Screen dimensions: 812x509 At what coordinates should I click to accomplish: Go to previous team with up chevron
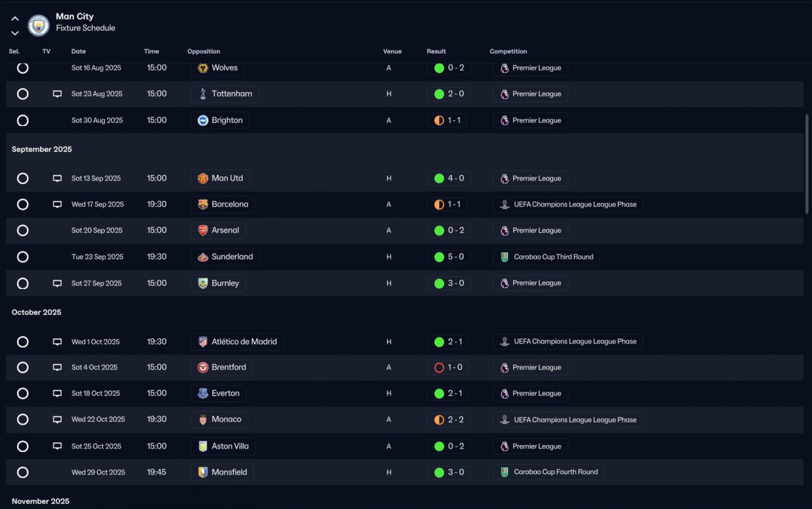[15, 18]
